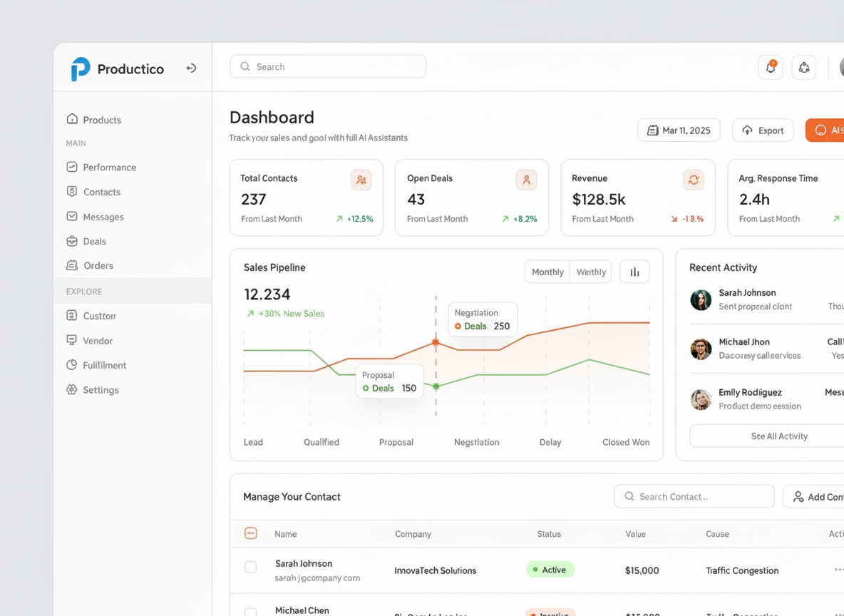Collapse sidebar using arrow icon

(191, 68)
